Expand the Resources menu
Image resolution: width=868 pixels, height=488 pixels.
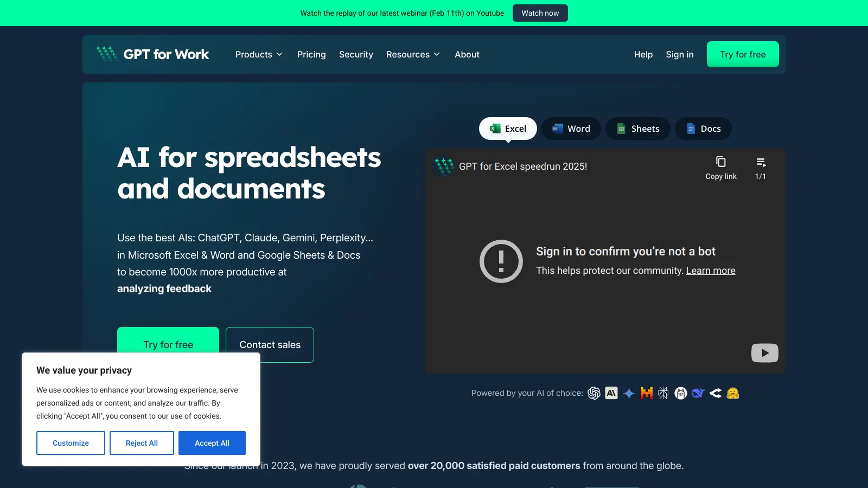413,54
